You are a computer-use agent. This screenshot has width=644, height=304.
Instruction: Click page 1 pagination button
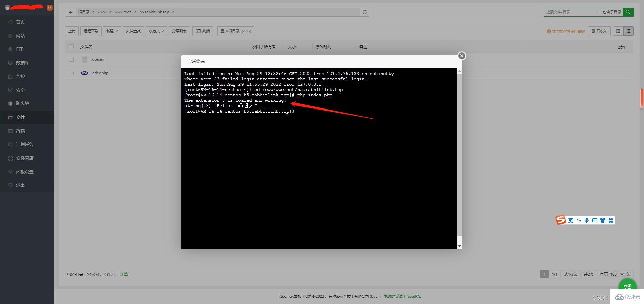(x=544, y=274)
